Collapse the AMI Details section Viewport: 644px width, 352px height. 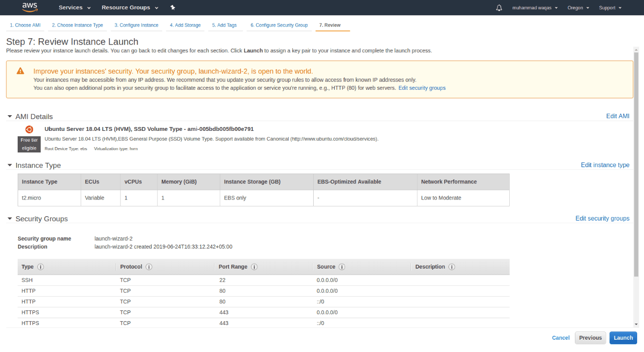9,116
